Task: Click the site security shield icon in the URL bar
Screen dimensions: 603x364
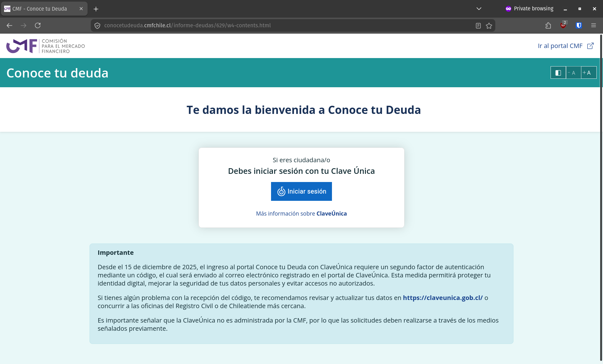Action: (x=97, y=26)
